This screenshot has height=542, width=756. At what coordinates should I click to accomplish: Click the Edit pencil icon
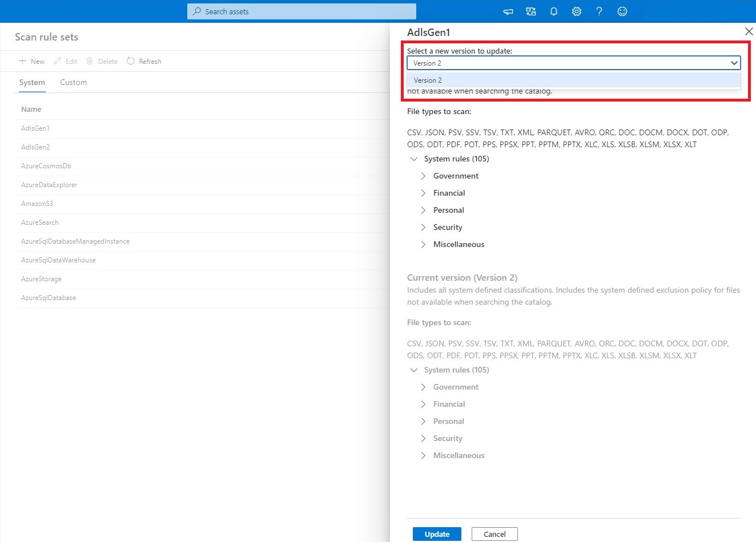[x=57, y=61]
